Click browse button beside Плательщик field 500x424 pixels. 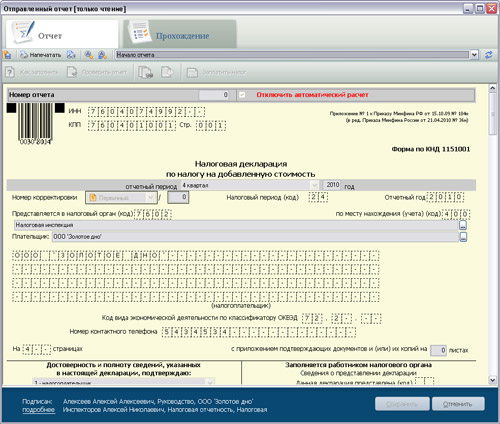[463, 237]
